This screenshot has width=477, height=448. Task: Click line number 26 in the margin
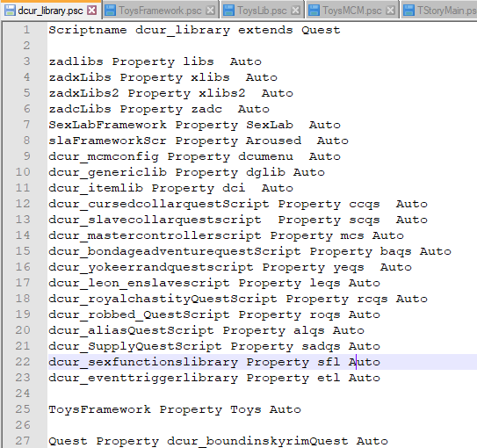point(23,425)
